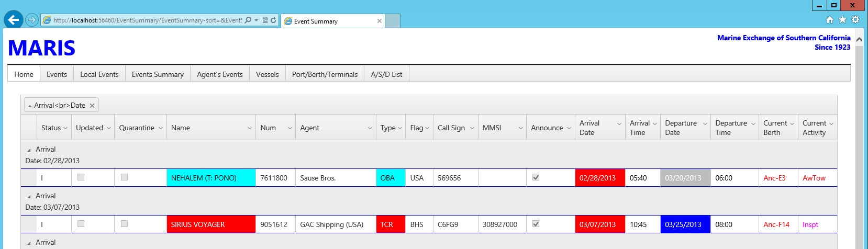This screenshot has height=249, width=868.
Task: Open the Agent column header dropdown
Action: [370, 128]
